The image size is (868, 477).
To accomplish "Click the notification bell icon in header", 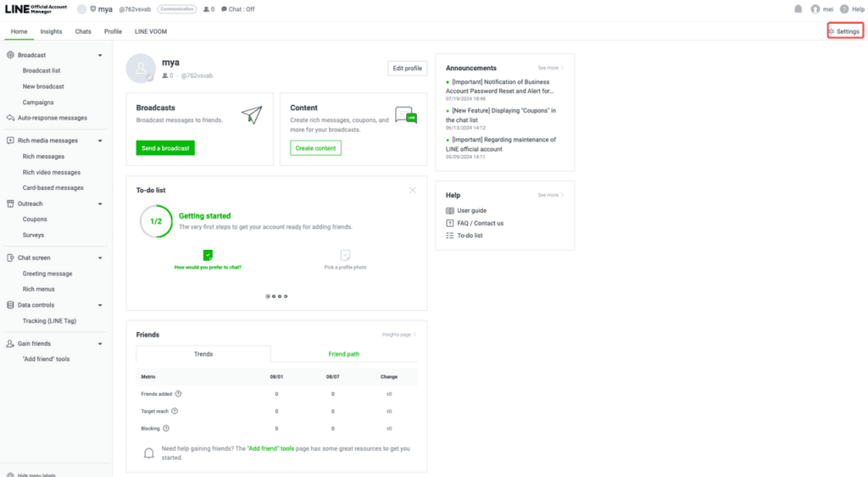I will [x=798, y=8].
